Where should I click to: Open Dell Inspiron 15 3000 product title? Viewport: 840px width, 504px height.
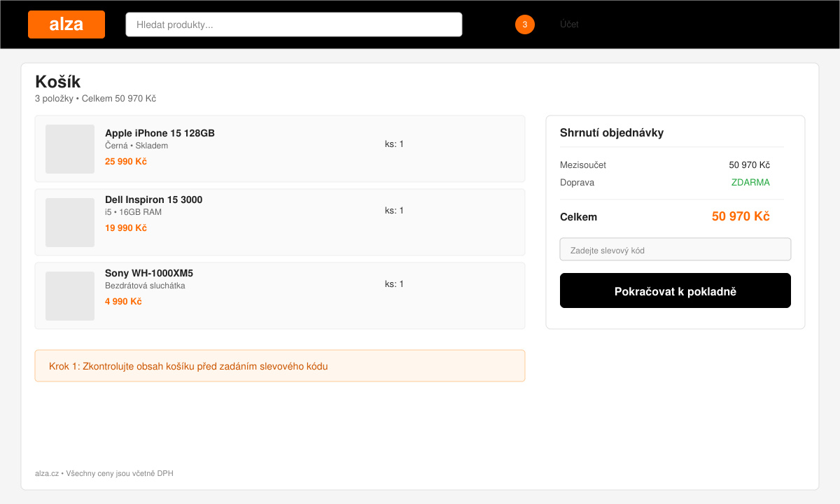click(153, 199)
